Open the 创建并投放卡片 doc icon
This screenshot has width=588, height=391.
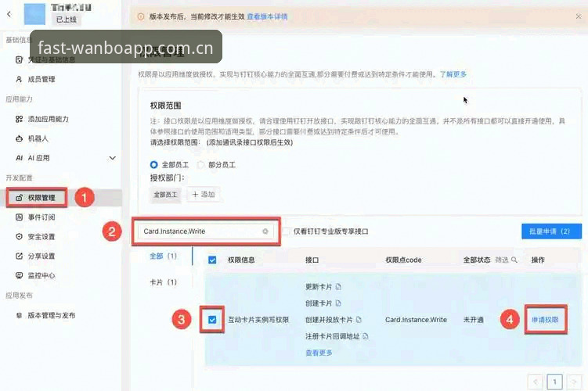click(x=359, y=320)
